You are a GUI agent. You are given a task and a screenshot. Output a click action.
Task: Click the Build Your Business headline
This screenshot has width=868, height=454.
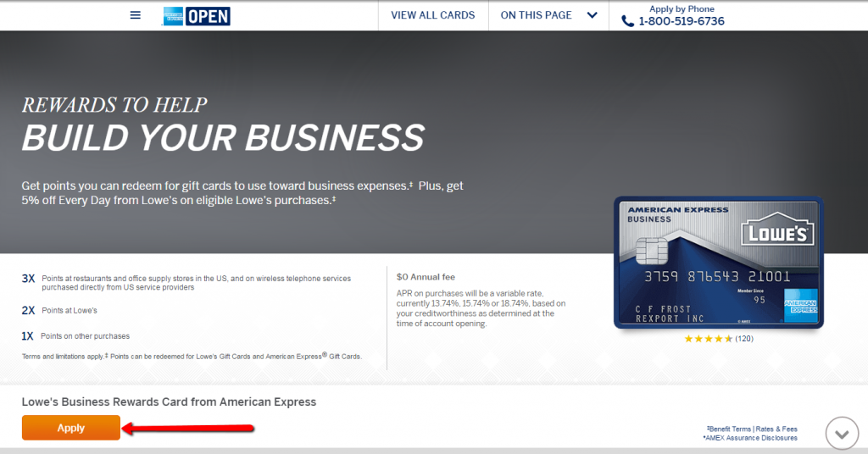[x=223, y=137]
